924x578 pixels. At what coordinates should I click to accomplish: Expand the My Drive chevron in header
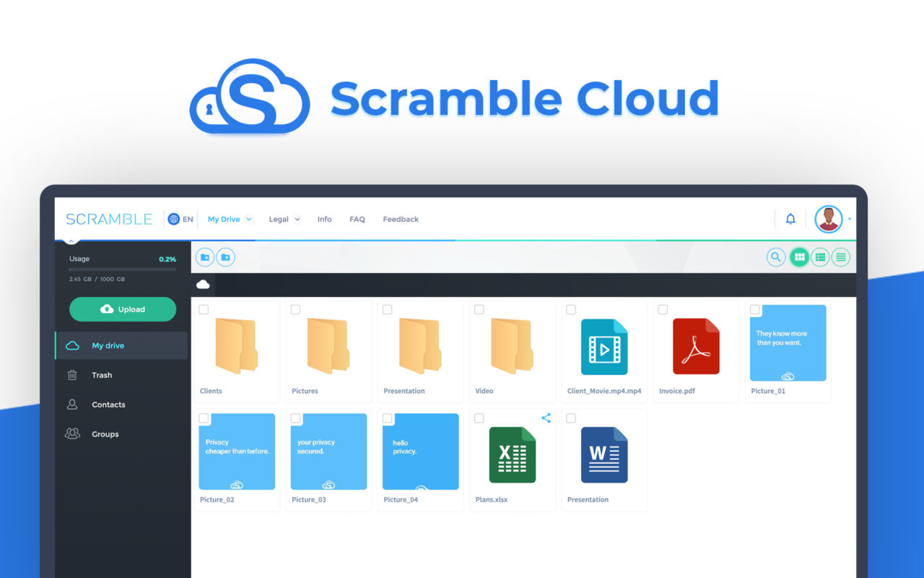click(x=248, y=219)
